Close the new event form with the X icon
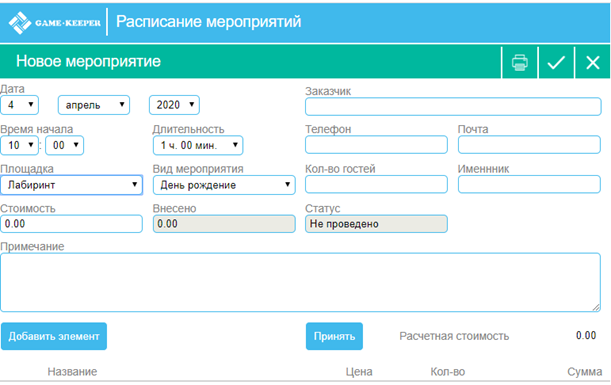Viewport: 611px width, 385px height. (593, 62)
